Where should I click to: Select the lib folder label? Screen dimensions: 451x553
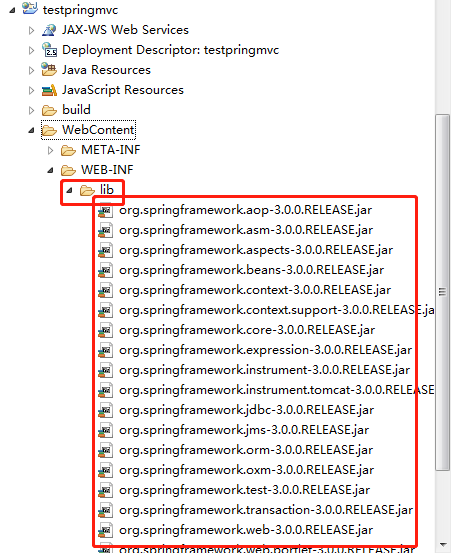click(x=107, y=190)
